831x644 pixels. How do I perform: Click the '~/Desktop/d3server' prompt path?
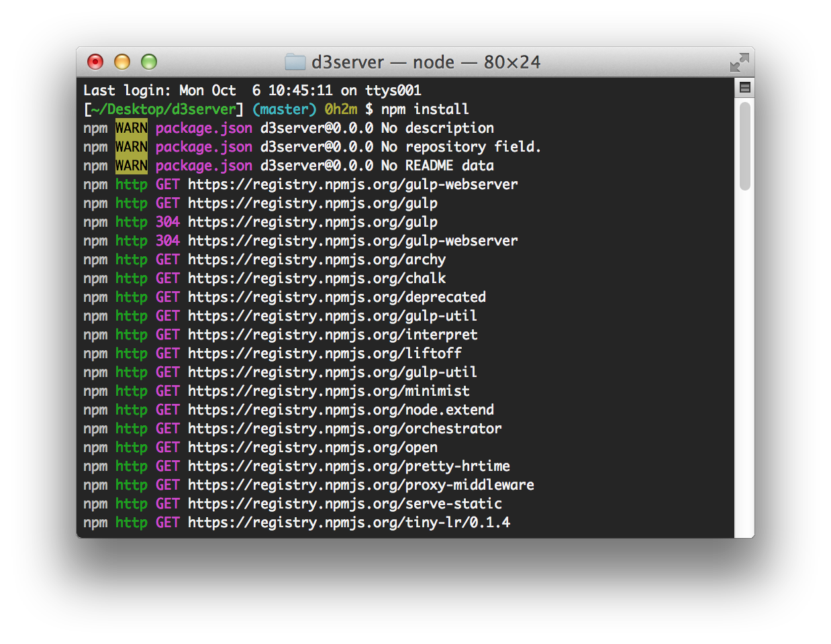[x=164, y=109]
